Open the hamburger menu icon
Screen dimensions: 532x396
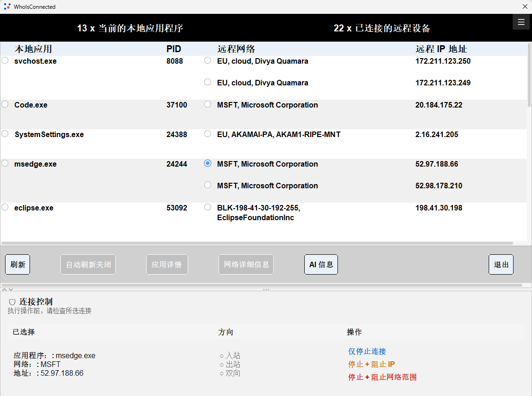(x=521, y=22)
